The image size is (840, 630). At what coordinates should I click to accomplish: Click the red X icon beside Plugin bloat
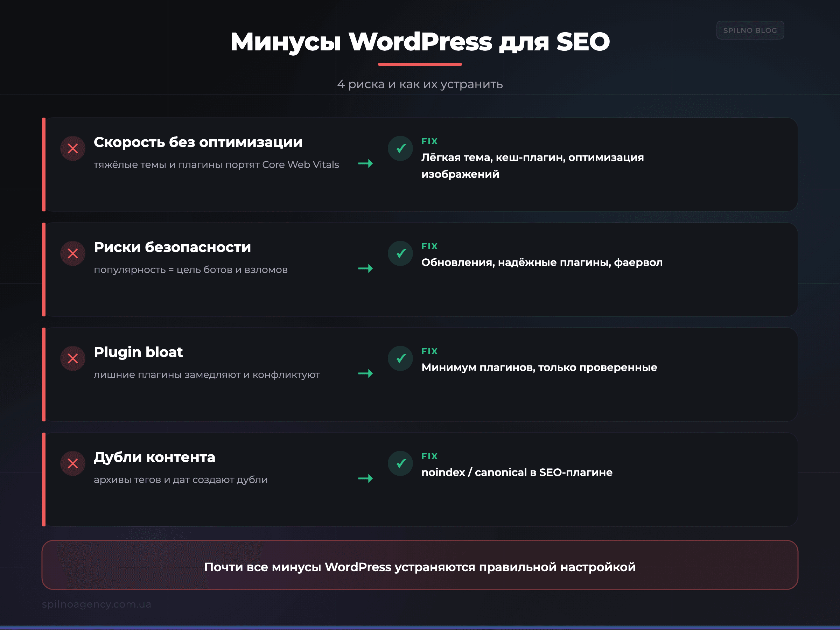[72, 358]
